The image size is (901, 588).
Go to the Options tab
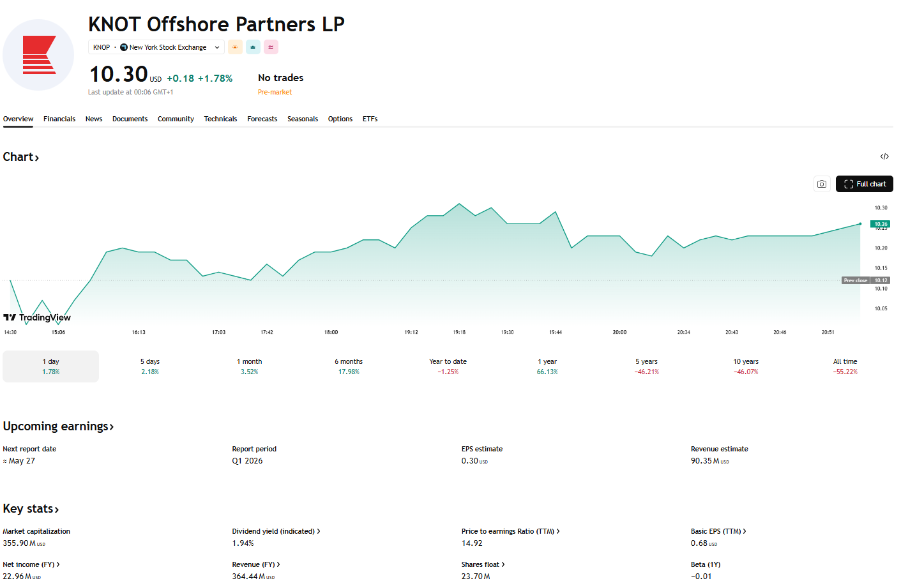tap(340, 119)
